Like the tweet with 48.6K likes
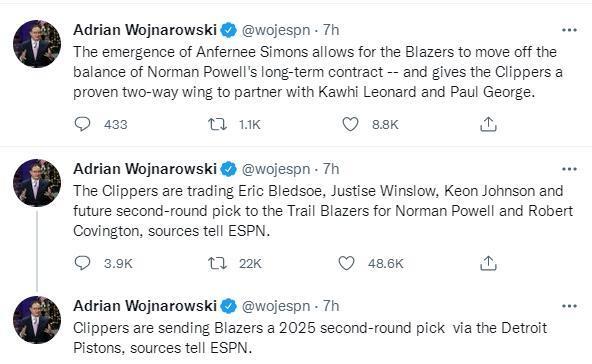 click(346, 263)
